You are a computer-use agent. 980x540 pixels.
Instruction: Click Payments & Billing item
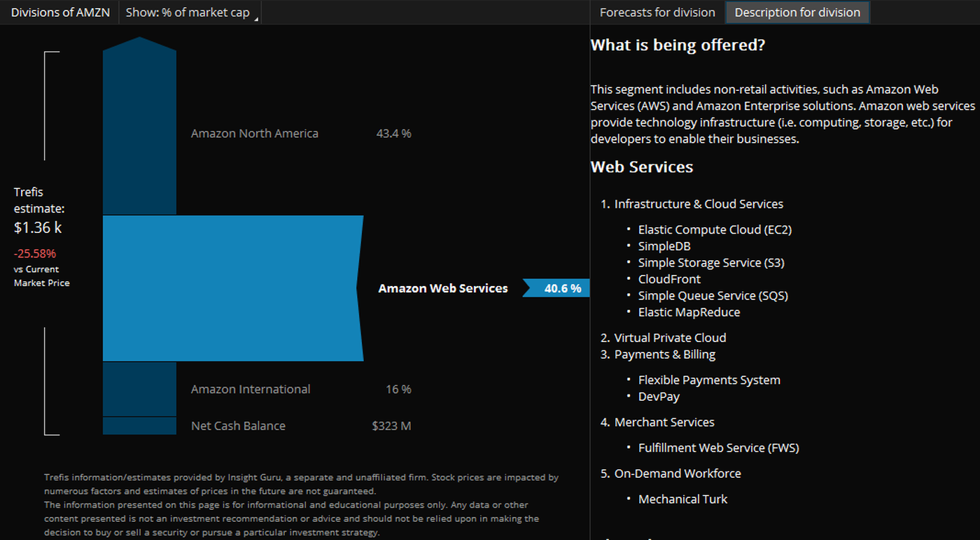click(665, 355)
